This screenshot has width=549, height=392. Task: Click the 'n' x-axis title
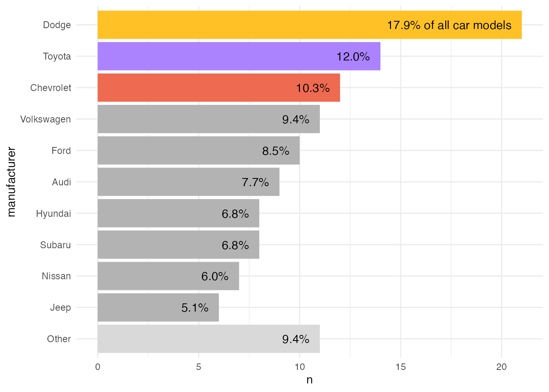tap(310, 380)
